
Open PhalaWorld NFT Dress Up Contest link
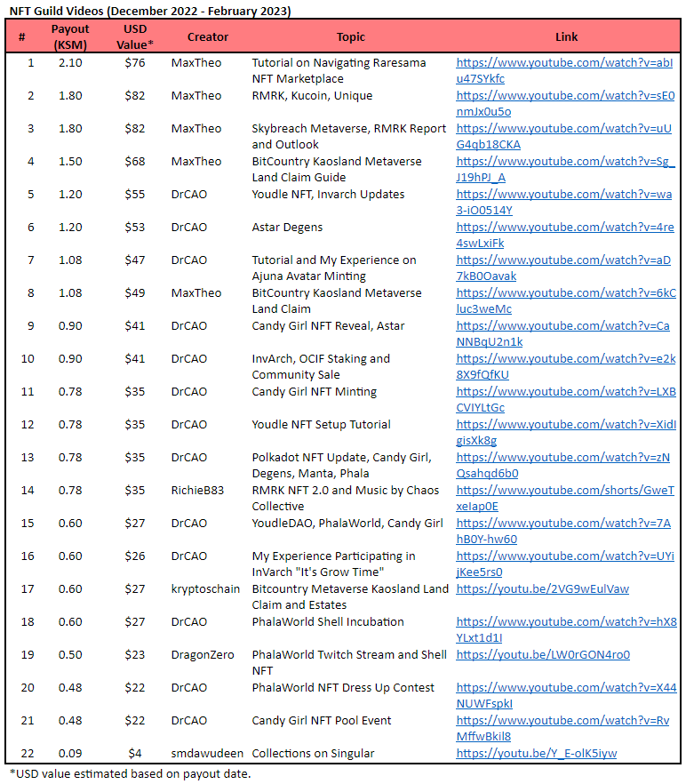point(566,696)
